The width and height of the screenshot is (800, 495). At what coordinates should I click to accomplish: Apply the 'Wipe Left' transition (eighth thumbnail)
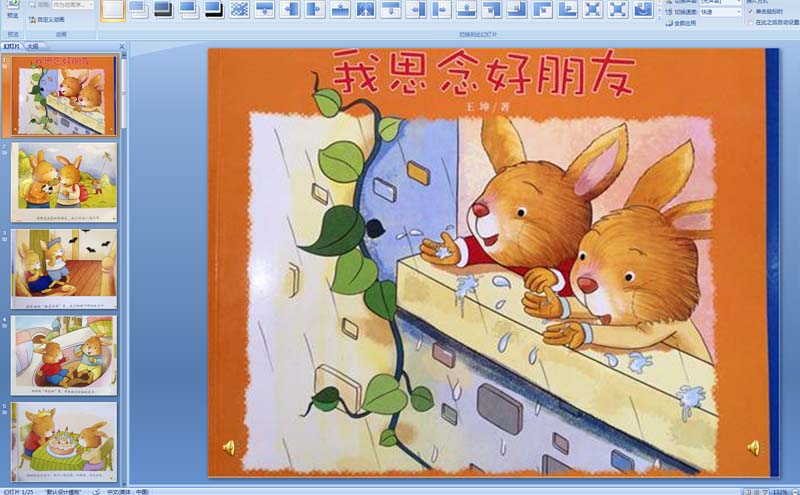pos(290,9)
